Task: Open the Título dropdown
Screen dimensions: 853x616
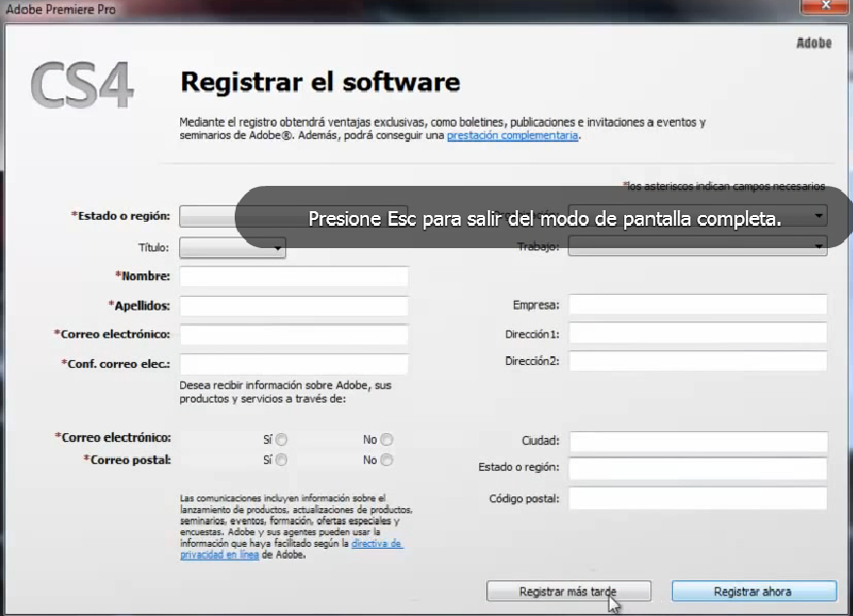Action: pos(233,248)
